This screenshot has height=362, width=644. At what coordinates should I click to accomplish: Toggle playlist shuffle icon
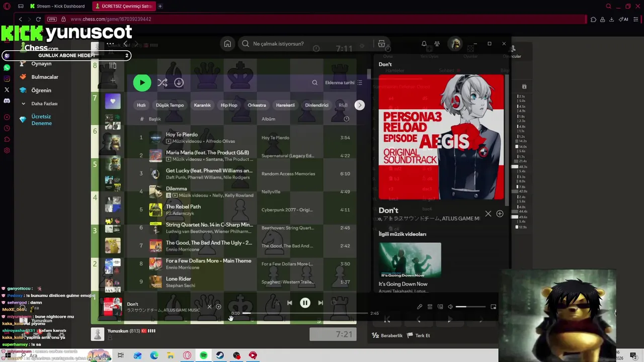[x=162, y=82]
